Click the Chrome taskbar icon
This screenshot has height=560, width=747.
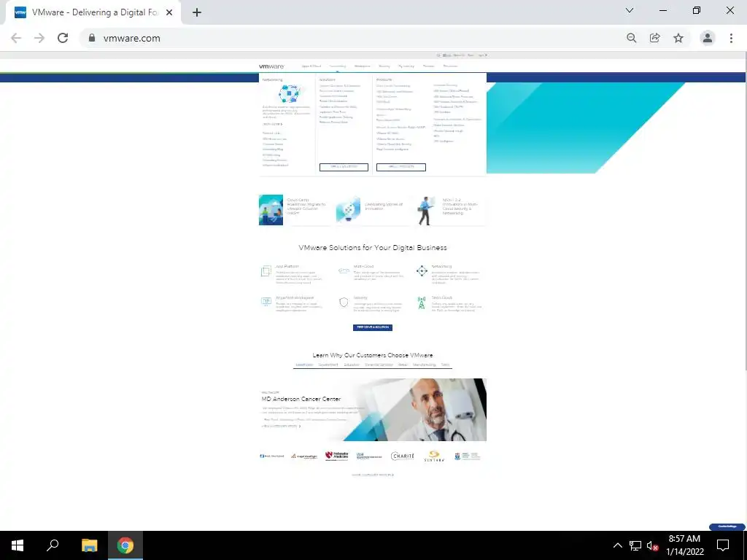pyautogui.click(x=125, y=545)
